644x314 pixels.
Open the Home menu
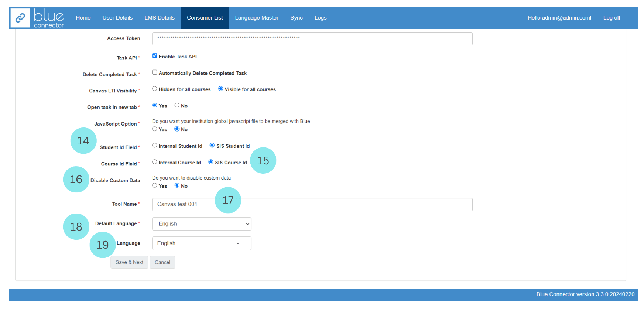click(83, 18)
